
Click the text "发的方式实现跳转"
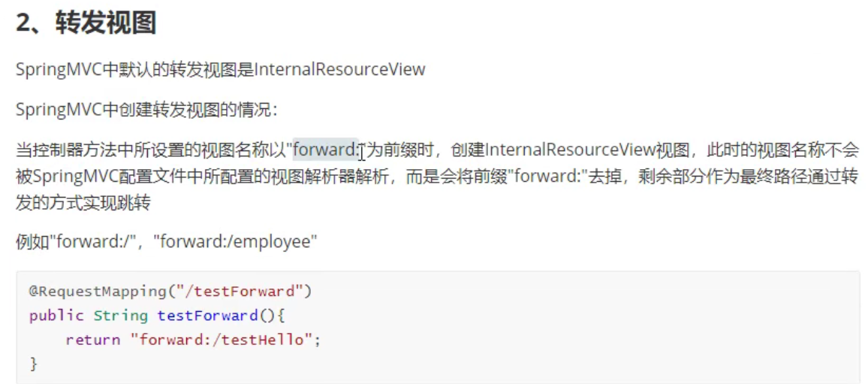(x=83, y=204)
